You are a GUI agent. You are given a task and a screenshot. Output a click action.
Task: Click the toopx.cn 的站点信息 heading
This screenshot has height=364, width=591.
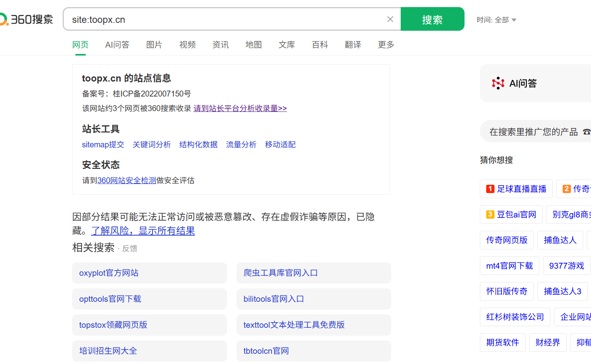click(126, 78)
